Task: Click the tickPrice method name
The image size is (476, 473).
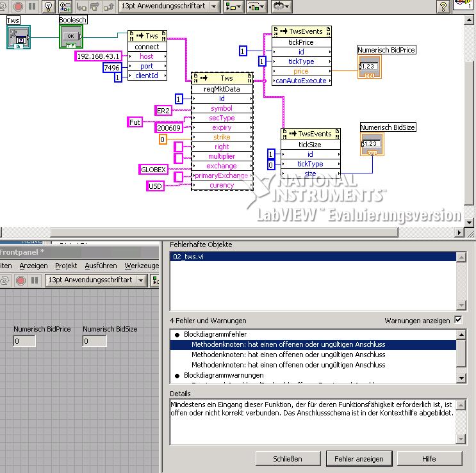Action: click(302, 42)
